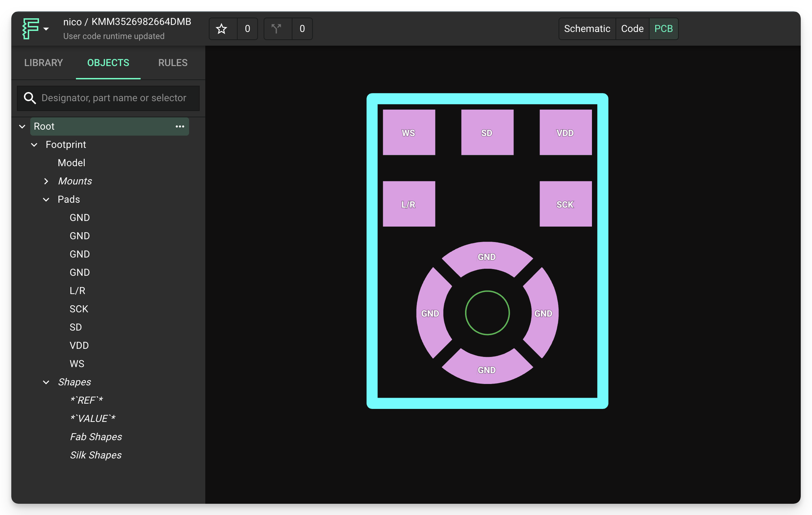
Task: Click the search magnifier icon
Action: click(x=30, y=98)
